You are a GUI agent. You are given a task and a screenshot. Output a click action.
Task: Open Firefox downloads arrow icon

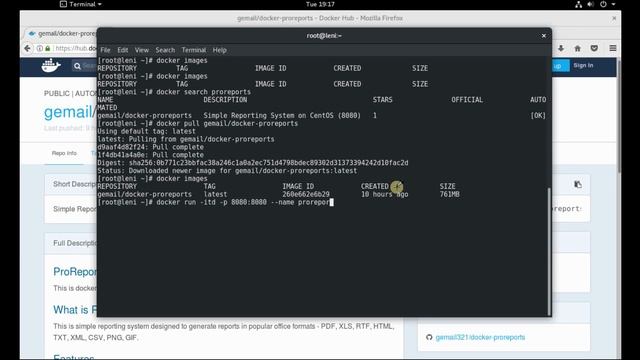(561, 48)
